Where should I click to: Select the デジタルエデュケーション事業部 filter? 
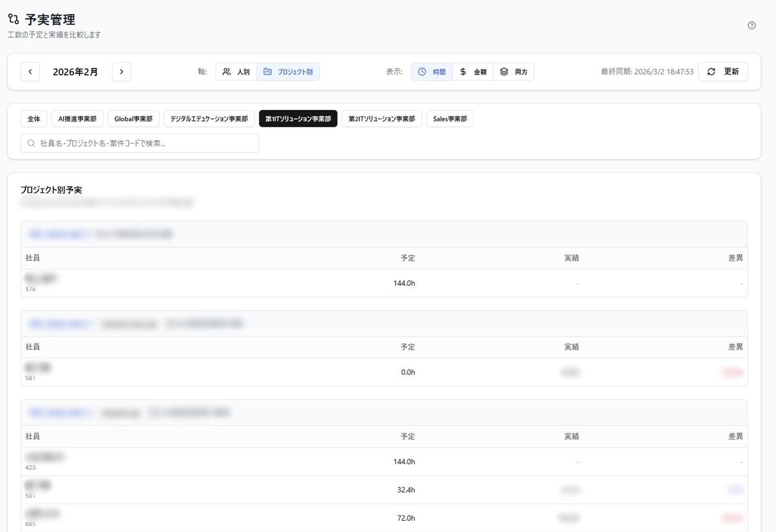[209, 118]
